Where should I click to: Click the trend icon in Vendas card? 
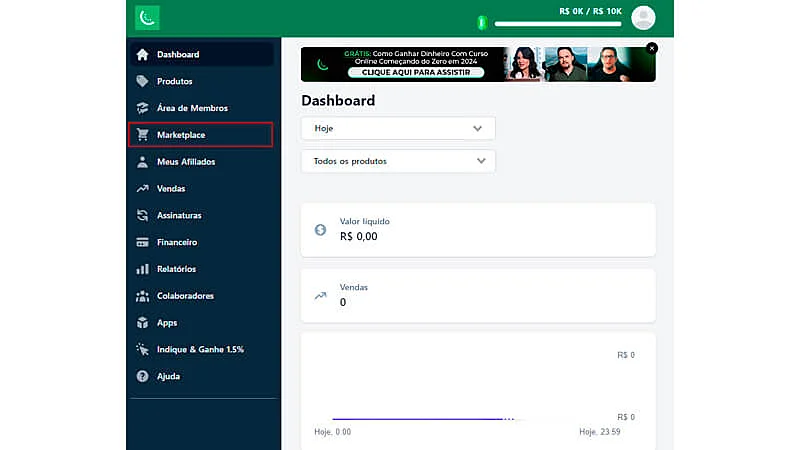pos(320,295)
